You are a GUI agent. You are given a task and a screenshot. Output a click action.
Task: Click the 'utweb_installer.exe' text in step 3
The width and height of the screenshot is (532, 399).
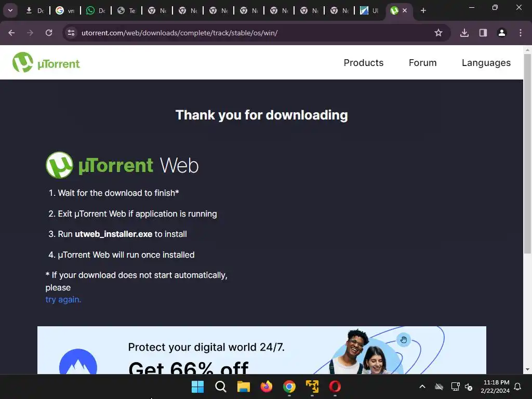coord(113,234)
